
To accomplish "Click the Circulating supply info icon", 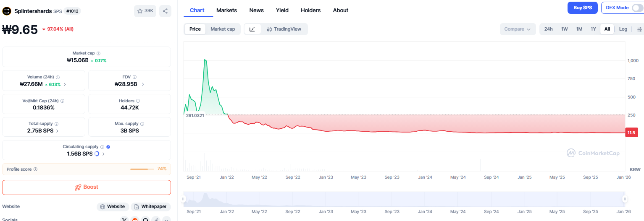I will coord(102,147).
